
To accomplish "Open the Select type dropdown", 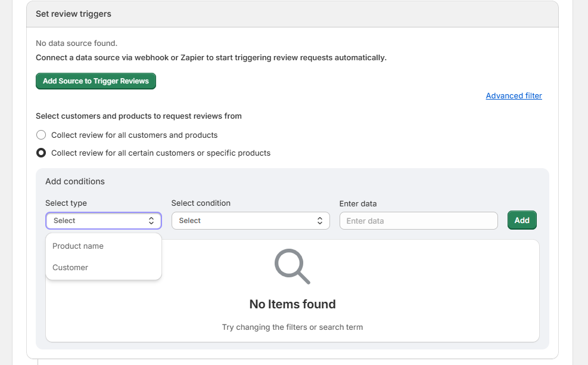I will pos(103,221).
